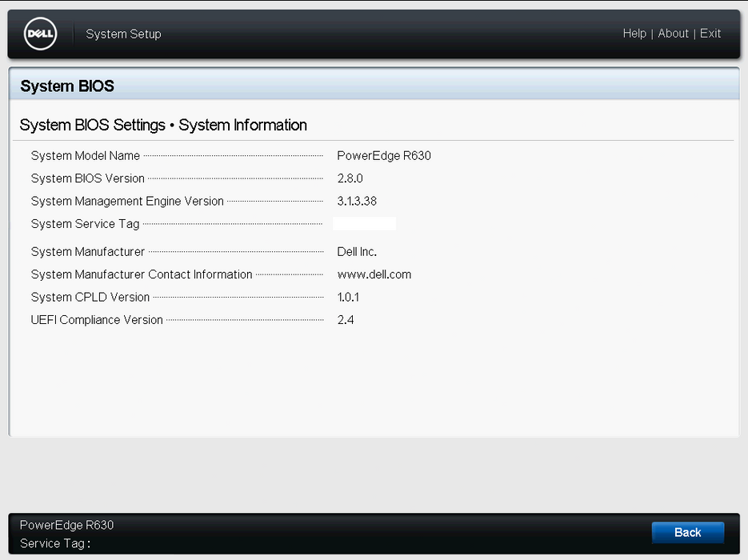Open the About link in header
The image size is (748, 560).
click(x=673, y=34)
